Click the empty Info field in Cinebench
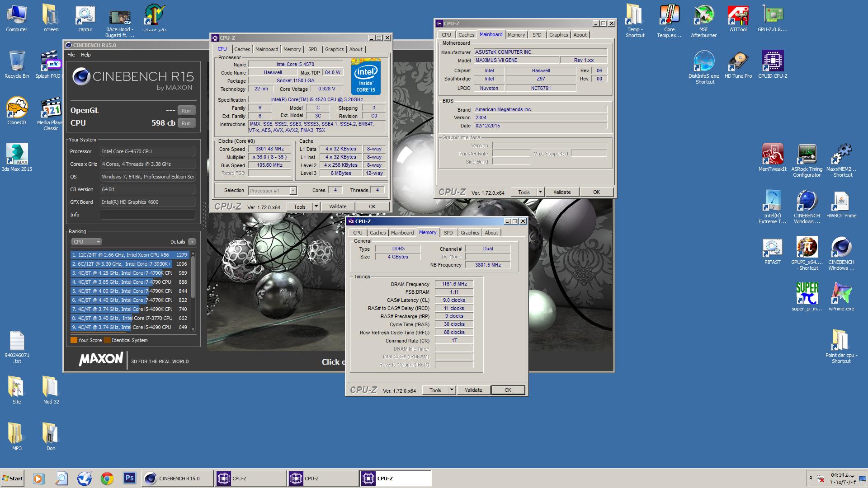Viewport: 868px width, 488px height. point(147,215)
